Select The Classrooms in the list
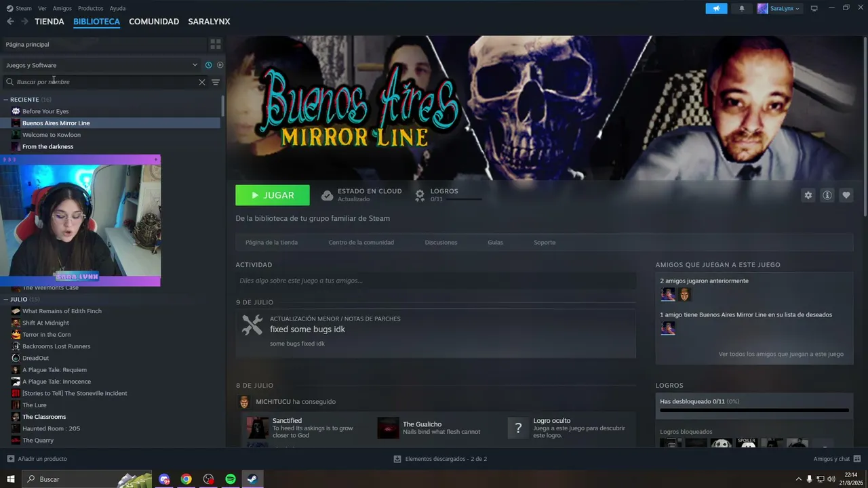The height and width of the screenshot is (488, 868). click(44, 417)
